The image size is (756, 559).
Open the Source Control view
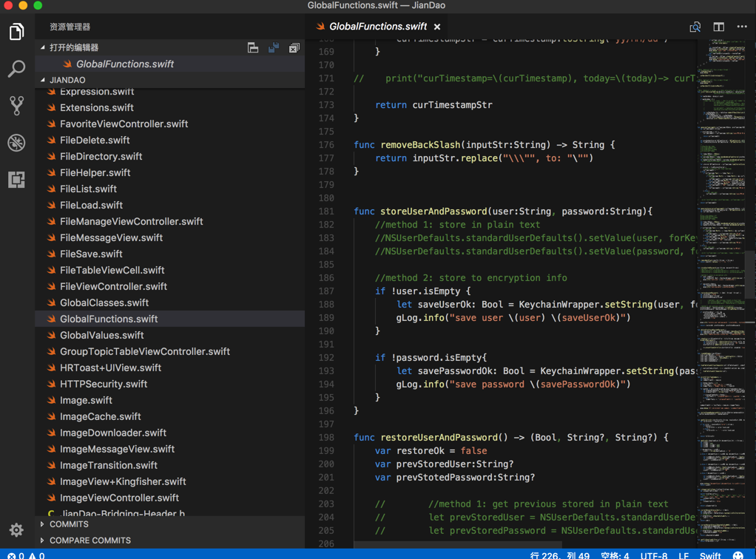click(x=17, y=106)
